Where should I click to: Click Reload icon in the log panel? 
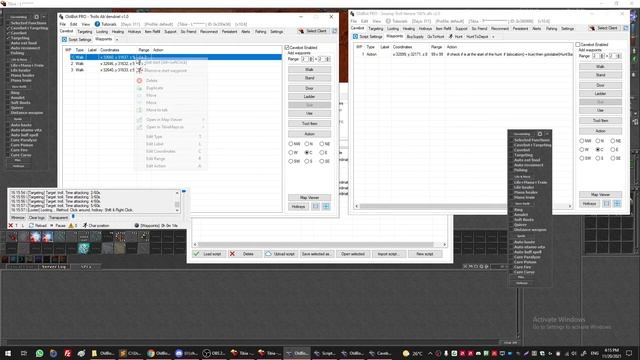(37, 225)
